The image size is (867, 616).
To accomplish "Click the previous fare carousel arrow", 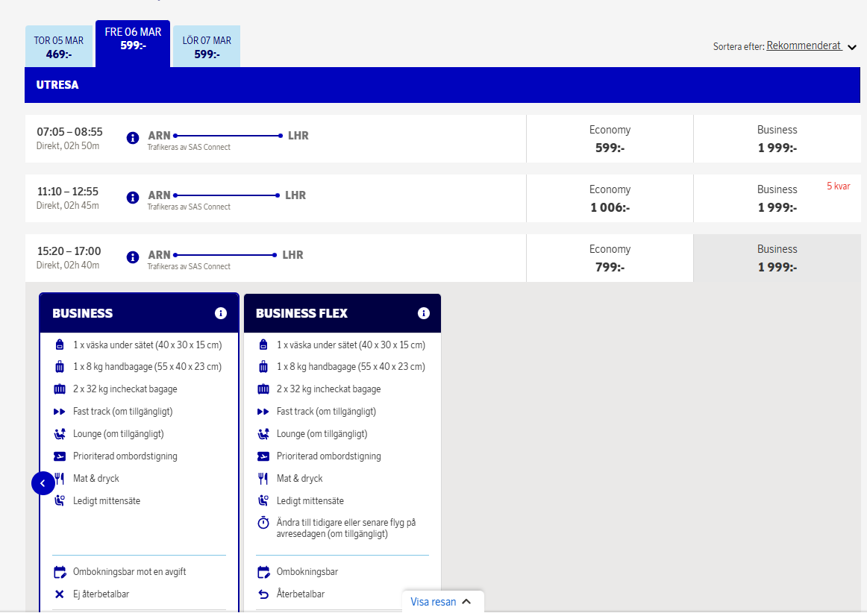I will (43, 483).
